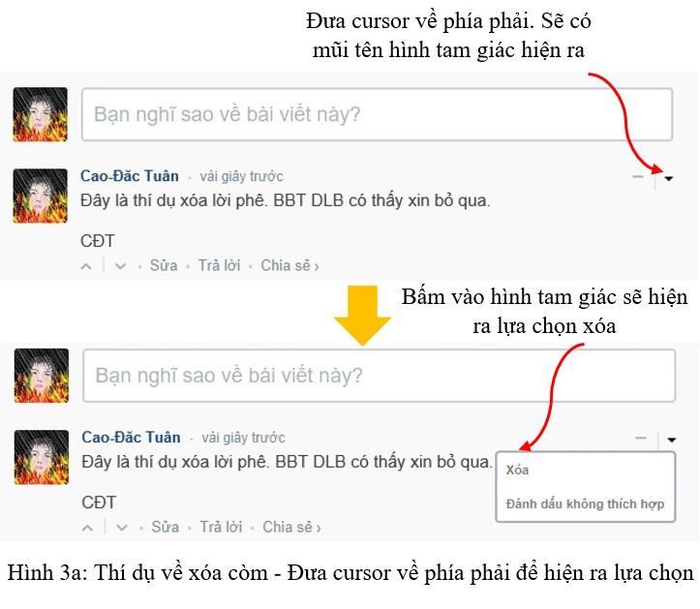Viewport: 700px width, 609px height.
Task: Click Trả lời link in top comment
Action: click(219, 265)
